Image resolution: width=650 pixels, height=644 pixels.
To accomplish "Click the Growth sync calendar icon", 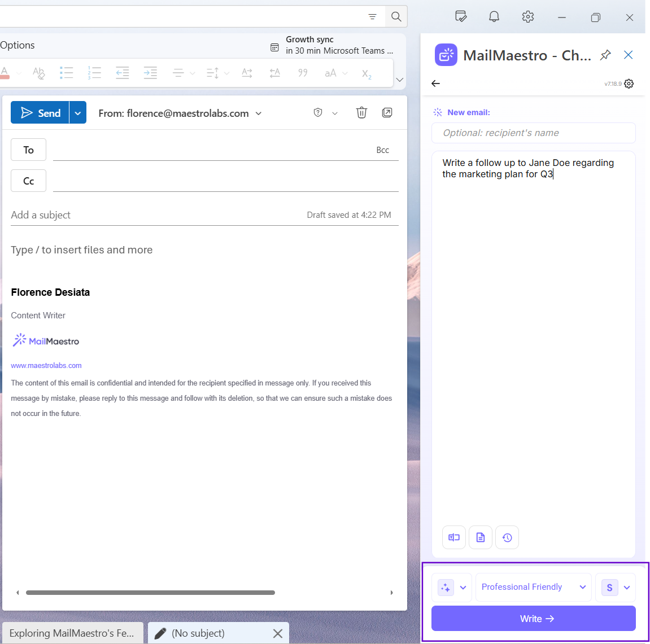I will coord(274,47).
